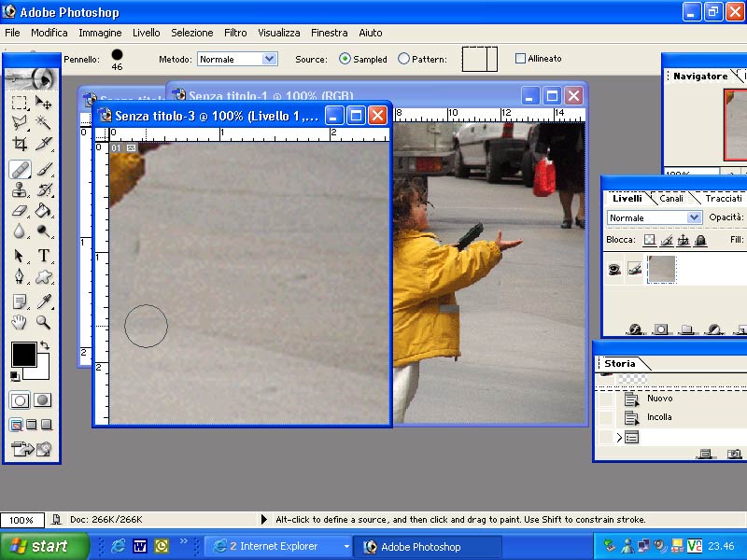Expand the layer blend mode Normale dropdown
This screenshot has width=747, height=560.
(655, 217)
